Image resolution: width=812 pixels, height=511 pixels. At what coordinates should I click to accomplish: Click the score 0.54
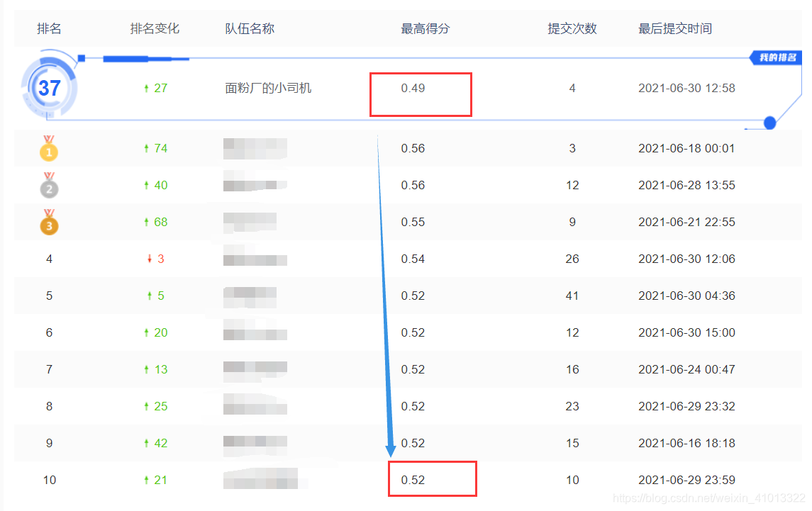413,259
